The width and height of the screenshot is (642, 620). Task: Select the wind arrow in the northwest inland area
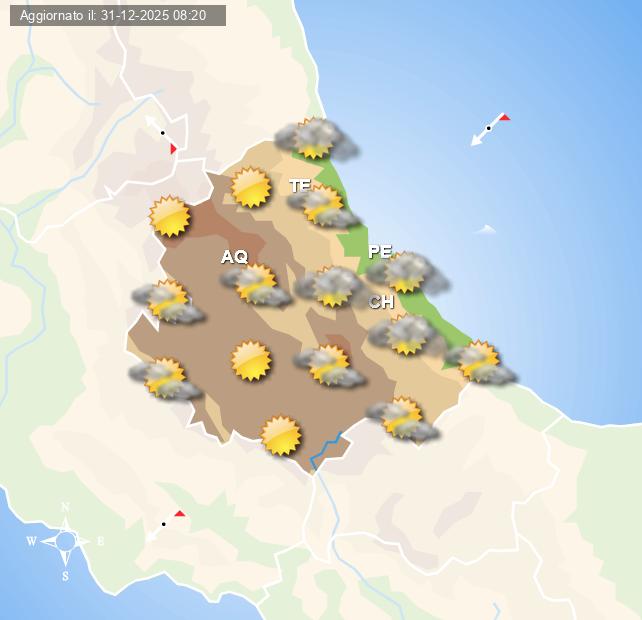pyautogui.click(x=164, y=135)
